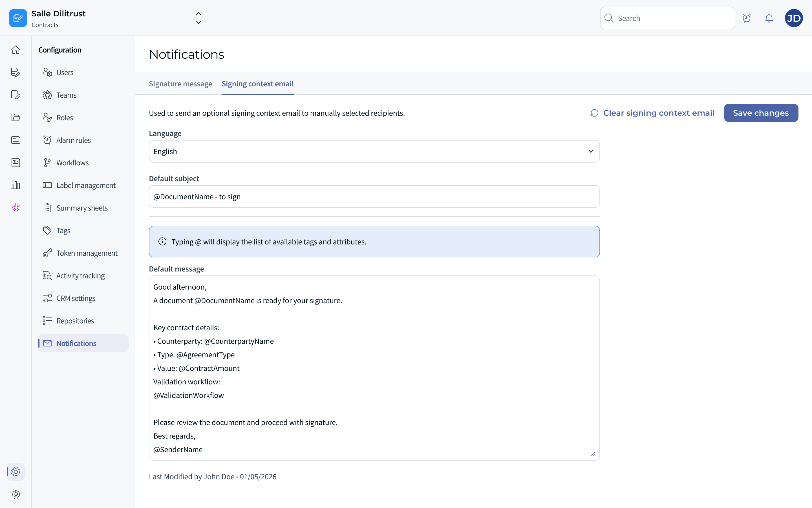The height and width of the screenshot is (508, 812).
Task: Open Alarm rules configuration
Action: 83,140
